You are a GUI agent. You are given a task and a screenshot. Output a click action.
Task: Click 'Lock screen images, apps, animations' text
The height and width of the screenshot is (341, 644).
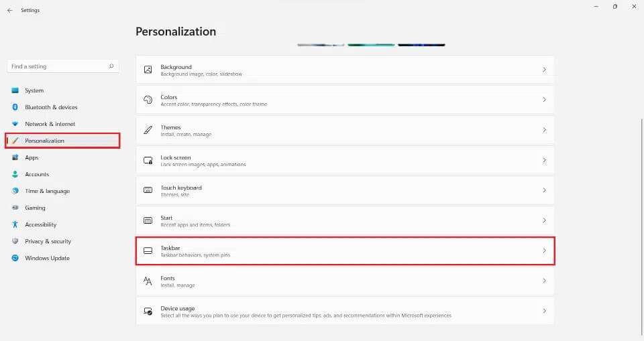(x=203, y=165)
